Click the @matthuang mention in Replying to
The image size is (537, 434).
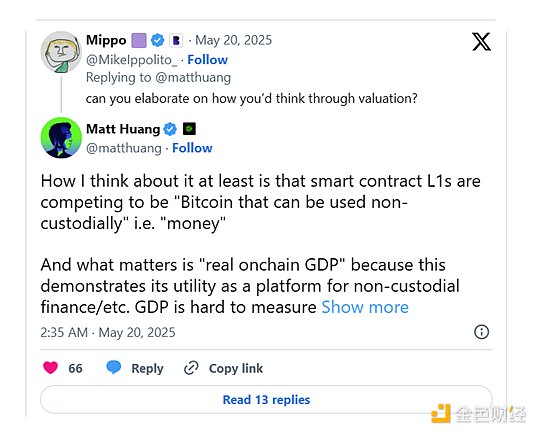point(193,77)
